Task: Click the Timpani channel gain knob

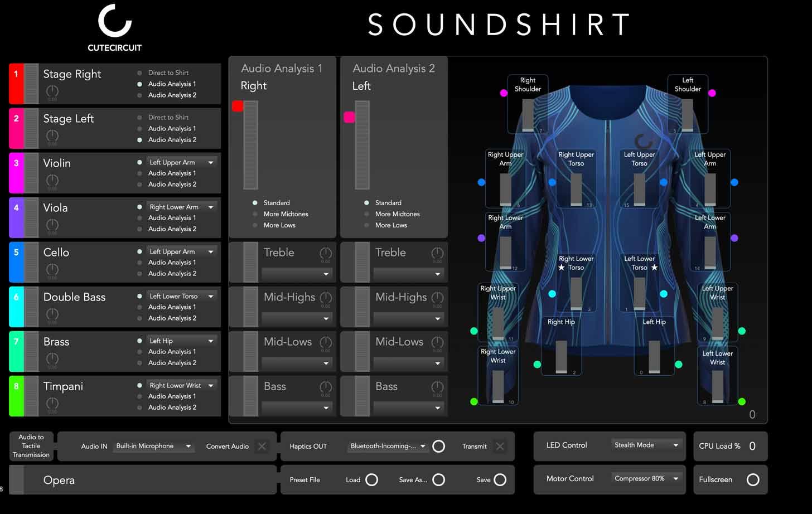Action: point(52,403)
